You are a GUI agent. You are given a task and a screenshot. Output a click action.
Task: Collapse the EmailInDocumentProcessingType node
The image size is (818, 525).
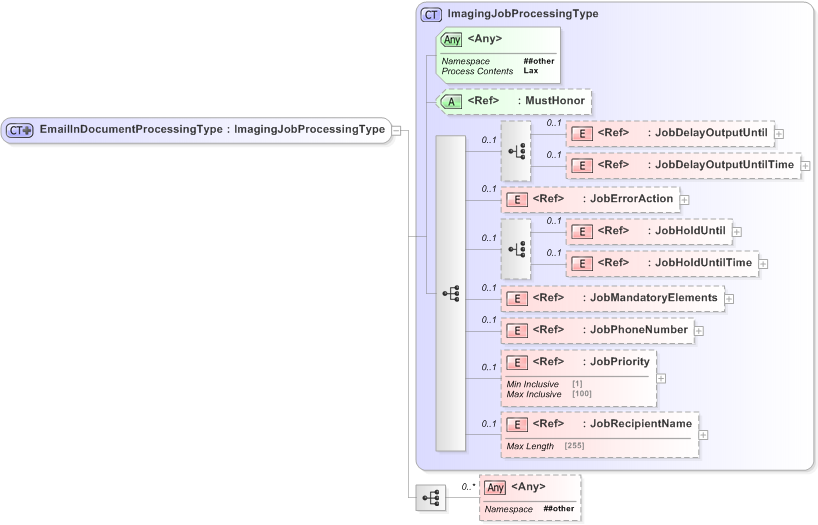[397, 130]
